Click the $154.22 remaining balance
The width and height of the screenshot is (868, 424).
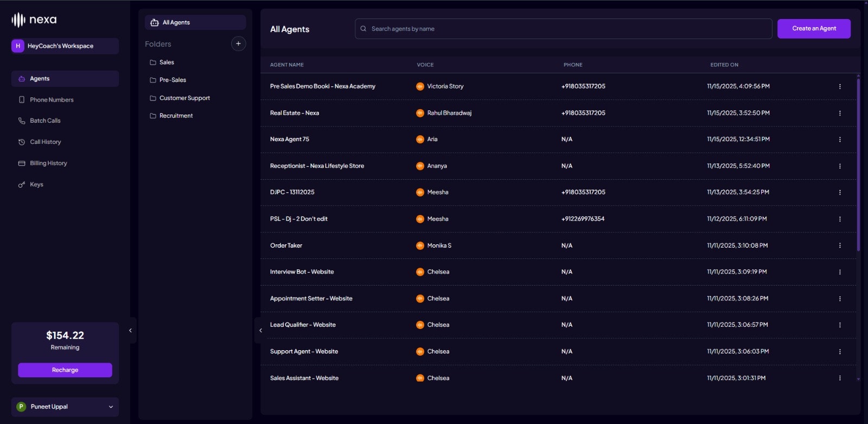(x=65, y=336)
